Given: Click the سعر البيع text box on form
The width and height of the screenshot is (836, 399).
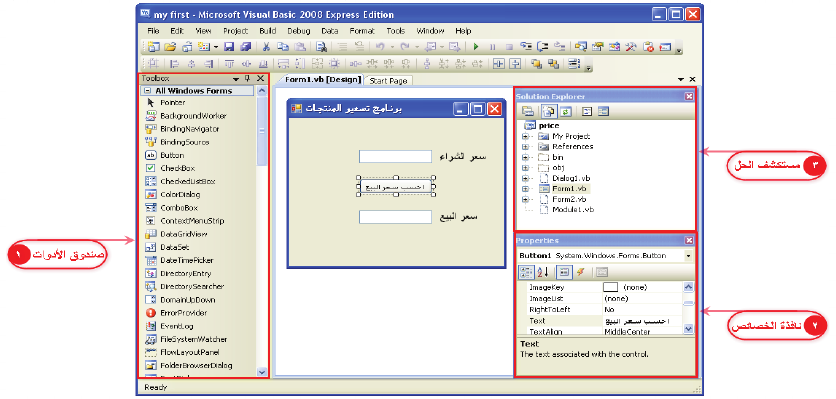Looking at the screenshot, I should (396, 217).
